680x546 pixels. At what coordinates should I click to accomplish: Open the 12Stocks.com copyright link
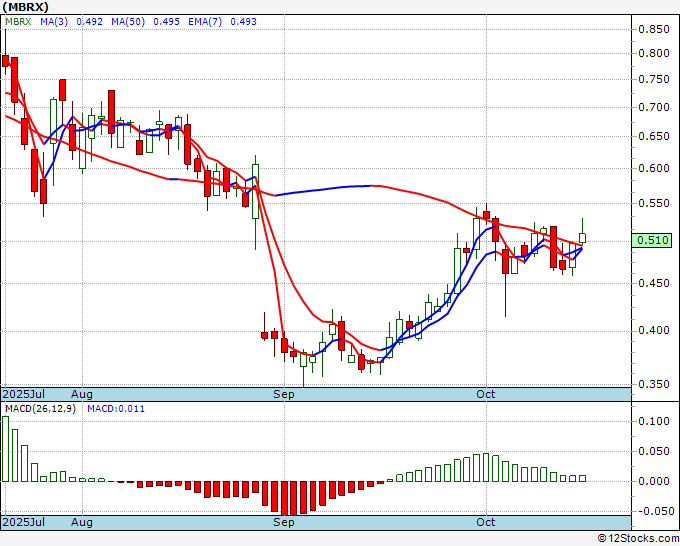636,538
